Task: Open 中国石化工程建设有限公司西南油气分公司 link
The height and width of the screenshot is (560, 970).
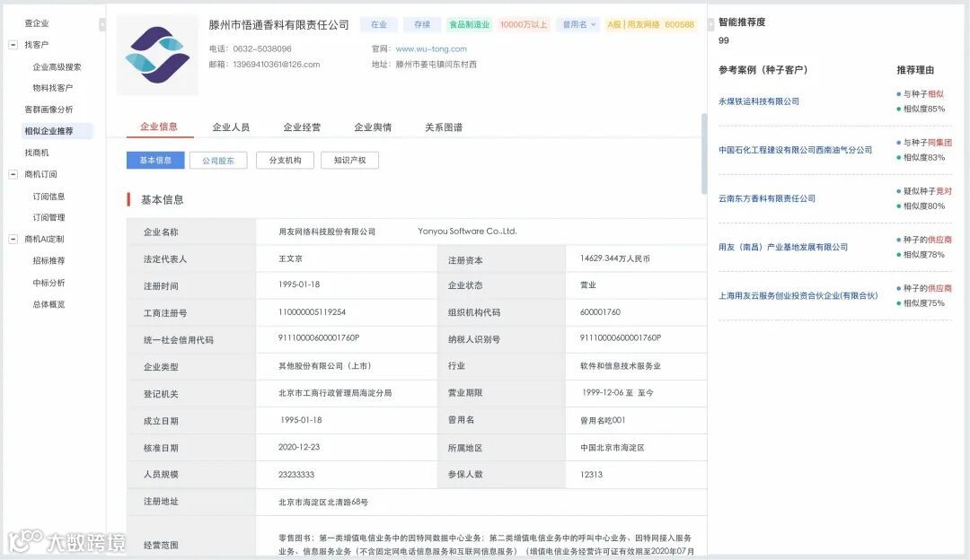Action: 796,150
